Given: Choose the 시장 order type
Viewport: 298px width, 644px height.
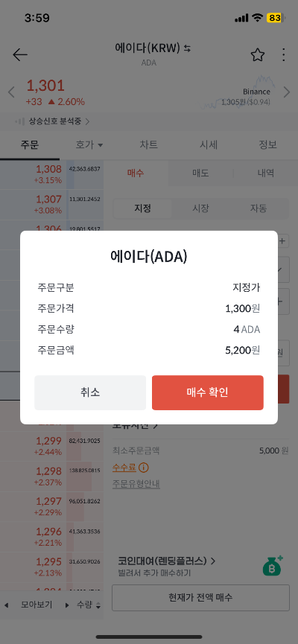Looking at the screenshot, I should 200,208.
